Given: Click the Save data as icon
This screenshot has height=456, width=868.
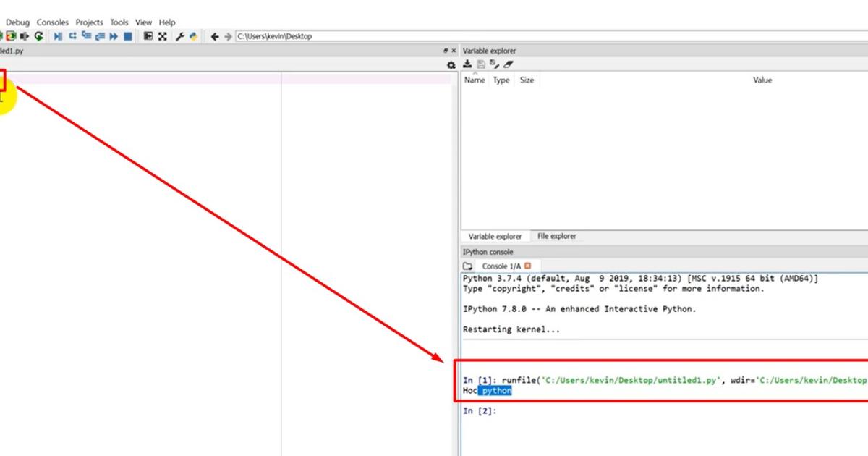Looking at the screenshot, I should pos(494,64).
